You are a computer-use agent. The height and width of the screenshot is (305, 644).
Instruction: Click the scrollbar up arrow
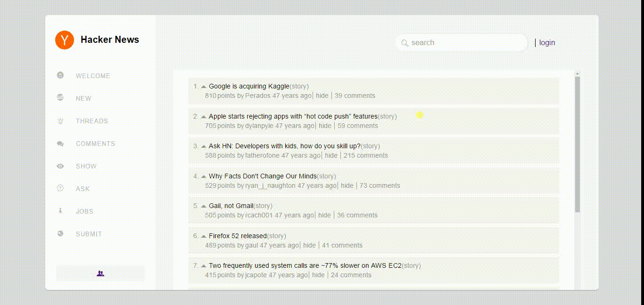pos(578,74)
